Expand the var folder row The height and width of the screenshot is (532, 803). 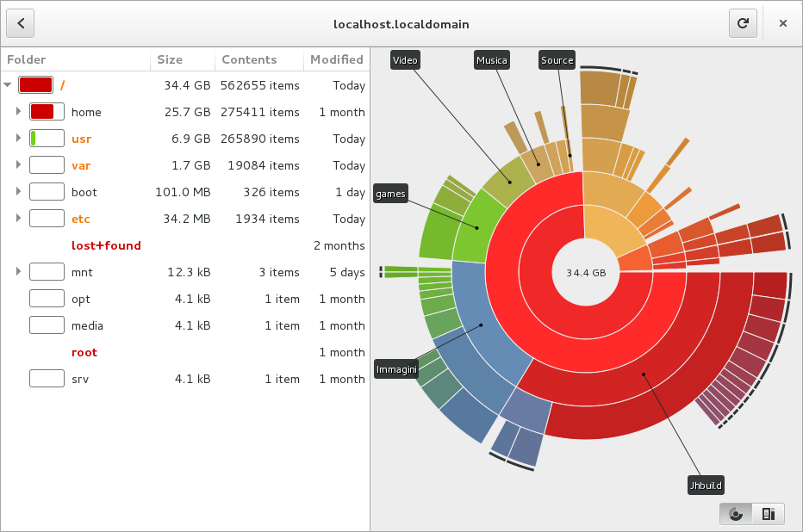18,165
